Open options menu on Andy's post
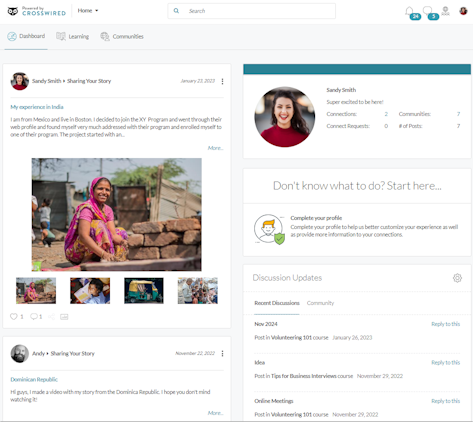The height and width of the screenshot is (422, 473). [222, 354]
